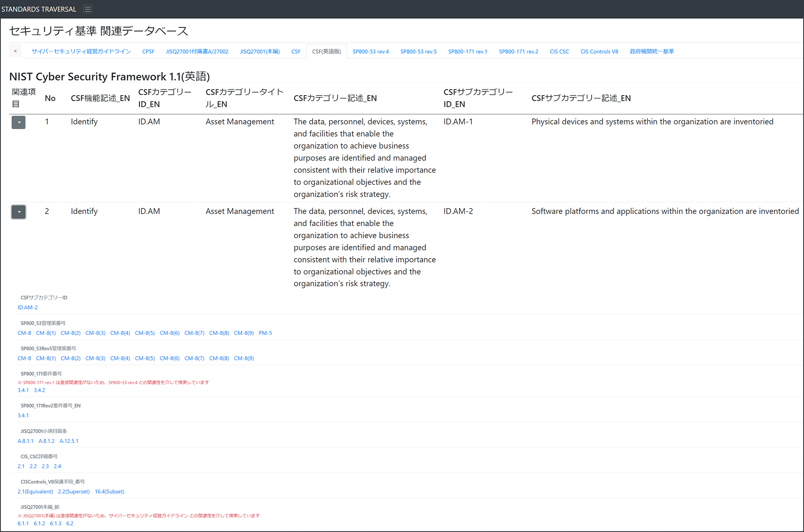Open the SP800-53 rev.4 tab
The image size is (804, 532).
pyautogui.click(x=371, y=51)
